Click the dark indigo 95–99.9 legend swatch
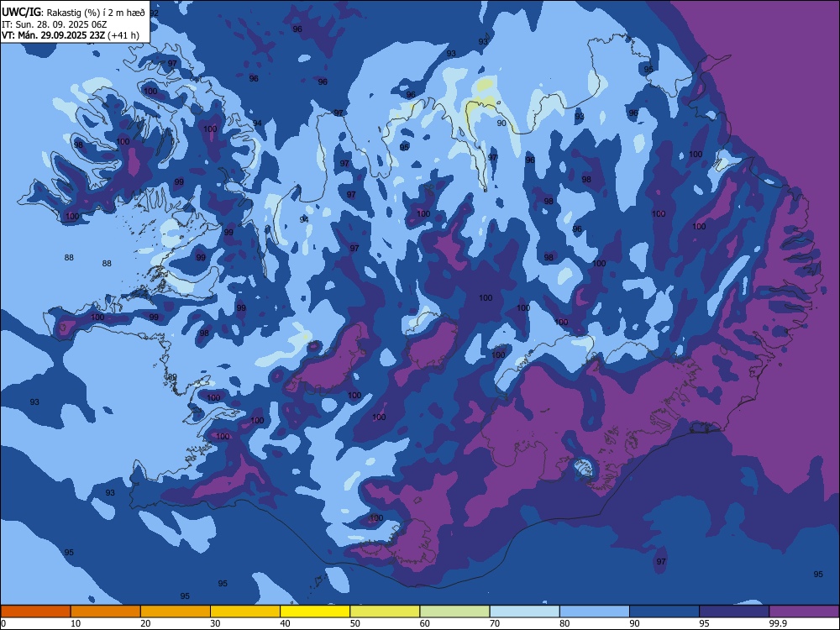The image size is (840, 630). coord(734,612)
